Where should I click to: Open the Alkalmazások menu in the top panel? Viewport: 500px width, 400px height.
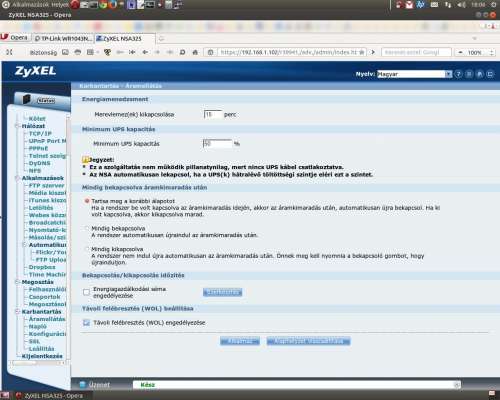[31, 5]
